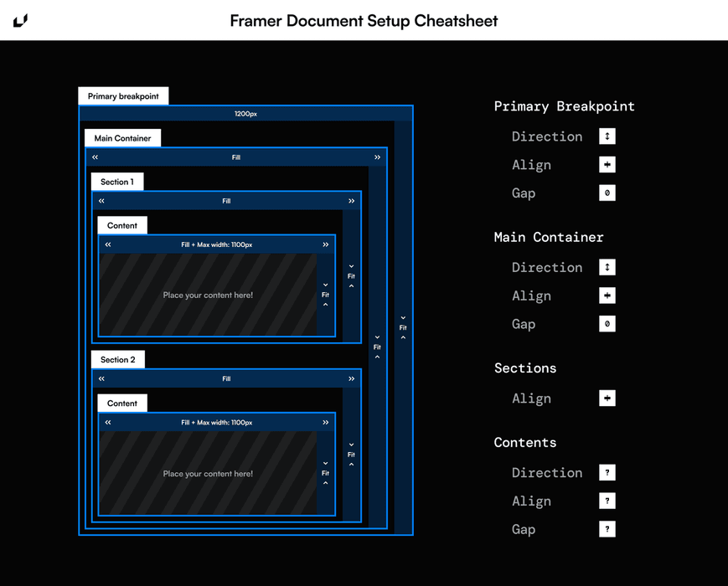Click the Sections heading in settings list
The image size is (728, 586).
[525, 368]
